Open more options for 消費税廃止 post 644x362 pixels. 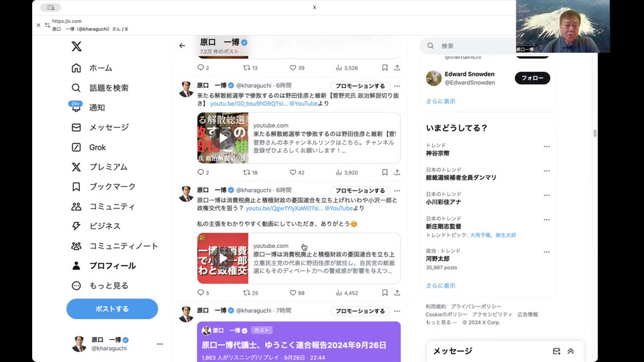point(397,191)
